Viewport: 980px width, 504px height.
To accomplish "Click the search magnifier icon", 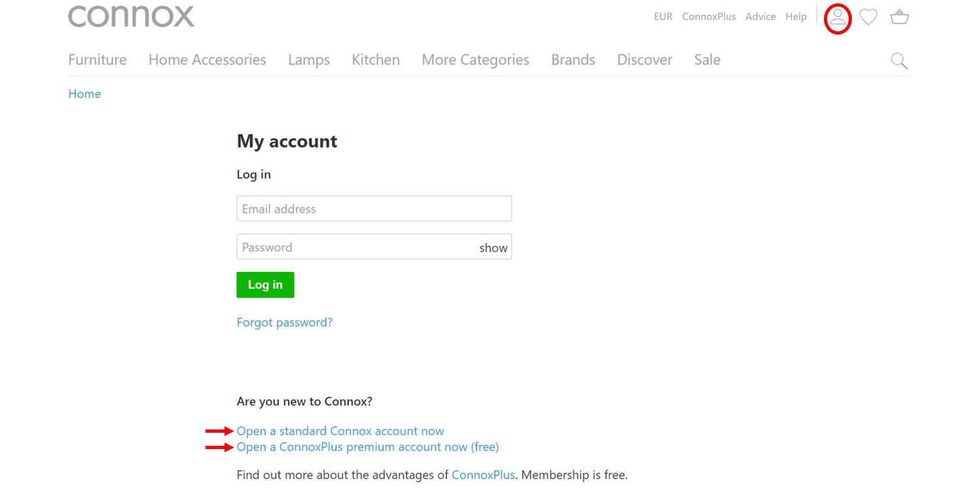I will [899, 61].
